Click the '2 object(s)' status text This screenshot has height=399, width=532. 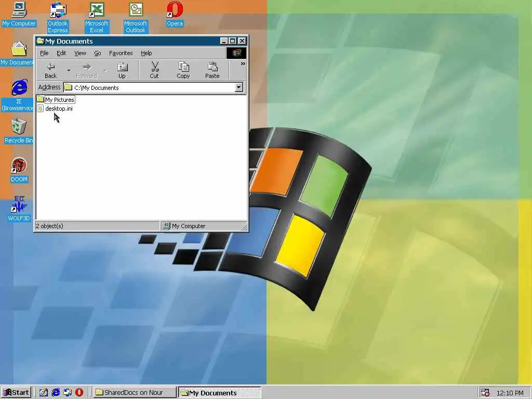(x=49, y=226)
